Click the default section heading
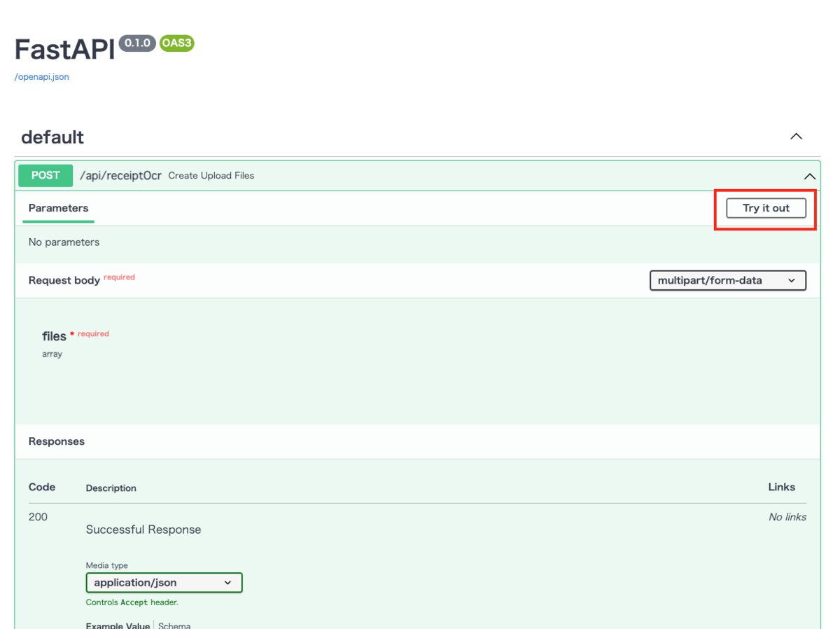Viewport: 840px width, 629px height. tap(52, 137)
